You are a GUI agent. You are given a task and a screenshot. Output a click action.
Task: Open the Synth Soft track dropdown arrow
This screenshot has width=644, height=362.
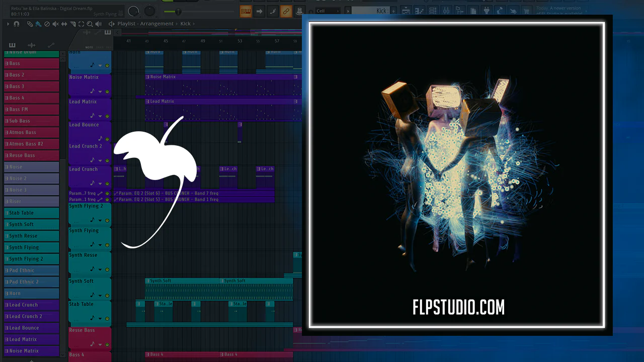pyautogui.click(x=100, y=296)
